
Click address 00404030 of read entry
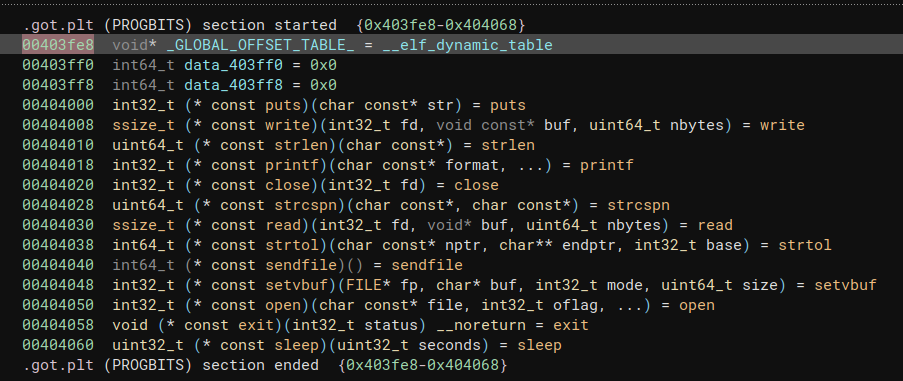pos(58,225)
